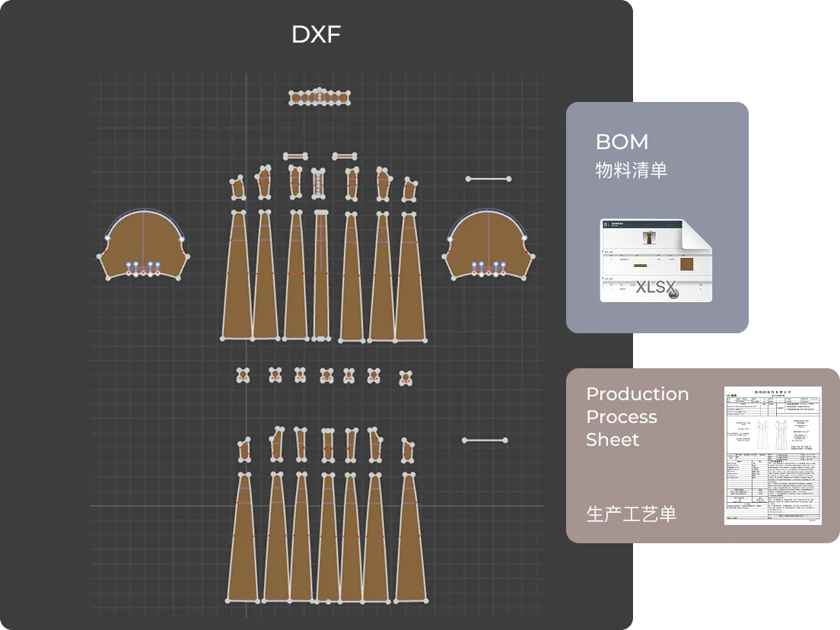Click the 物料清单 label
The width and height of the screenshot is (840, 630).
(x=631, y=170)
